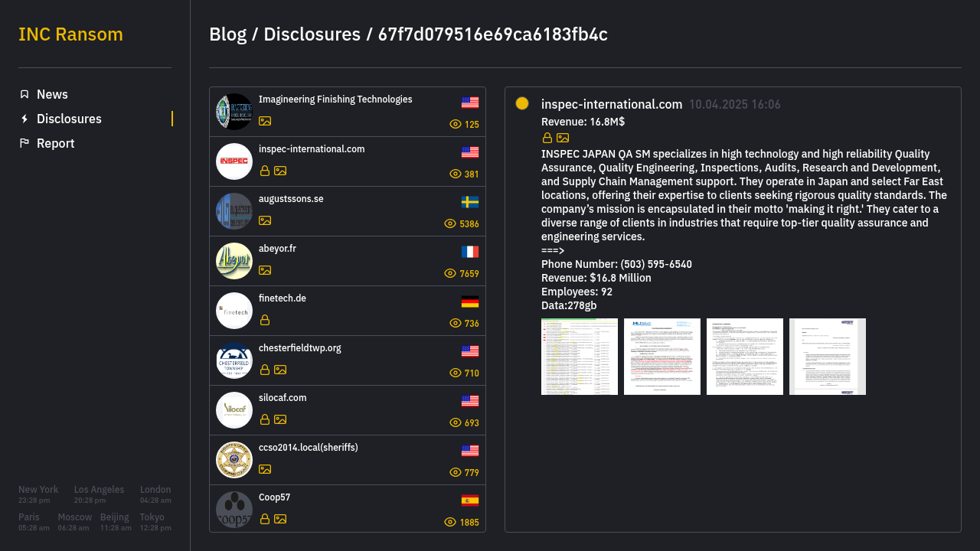Open the first document thumbnail with spreadsheet rows

pyautogui.click(x=580, y=357)
